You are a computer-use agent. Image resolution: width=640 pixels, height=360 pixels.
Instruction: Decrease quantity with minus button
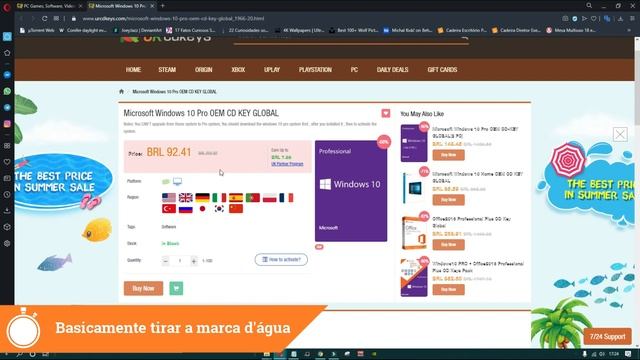coord(165,260)
